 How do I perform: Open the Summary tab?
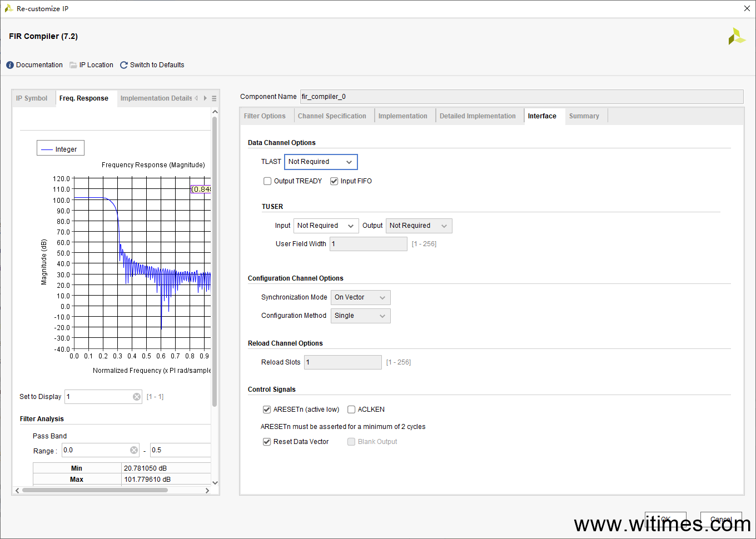[584, 116]
